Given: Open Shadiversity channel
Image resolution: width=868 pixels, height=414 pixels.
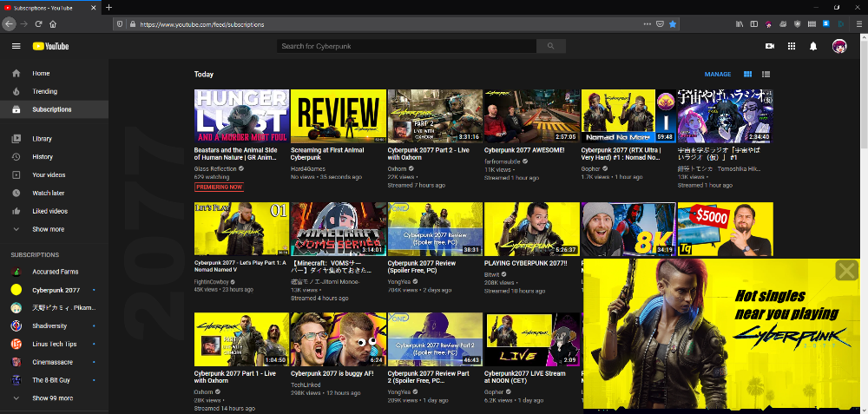Looking at the screenshot, I should (54, 326).
